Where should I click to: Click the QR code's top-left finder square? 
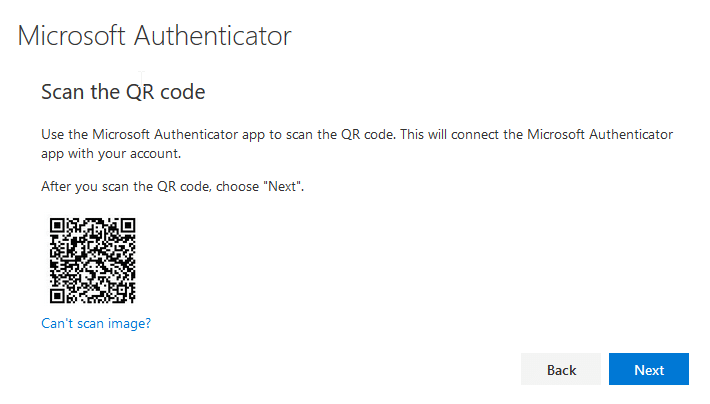(57, 225)
